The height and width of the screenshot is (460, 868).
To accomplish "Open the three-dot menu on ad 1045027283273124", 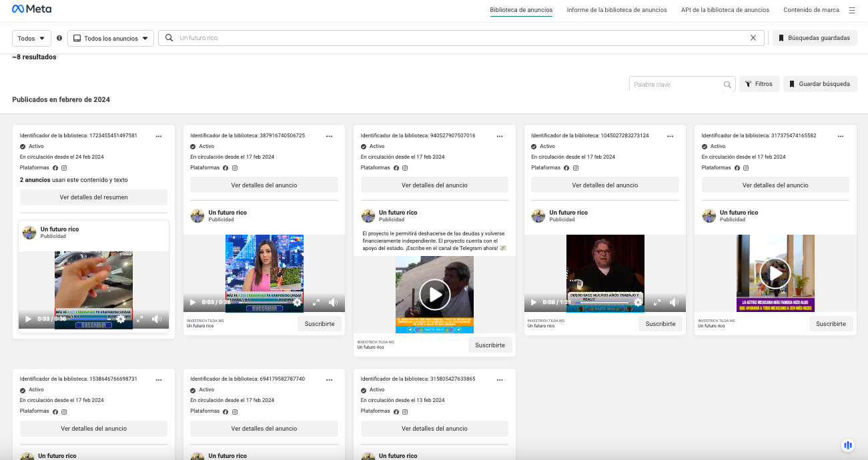I will click(x=670, y=135).
